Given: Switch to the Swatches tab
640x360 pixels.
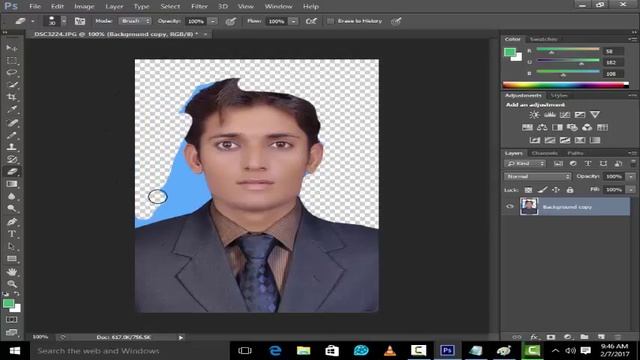Looking at the screenshot, I should click(544, 39).
